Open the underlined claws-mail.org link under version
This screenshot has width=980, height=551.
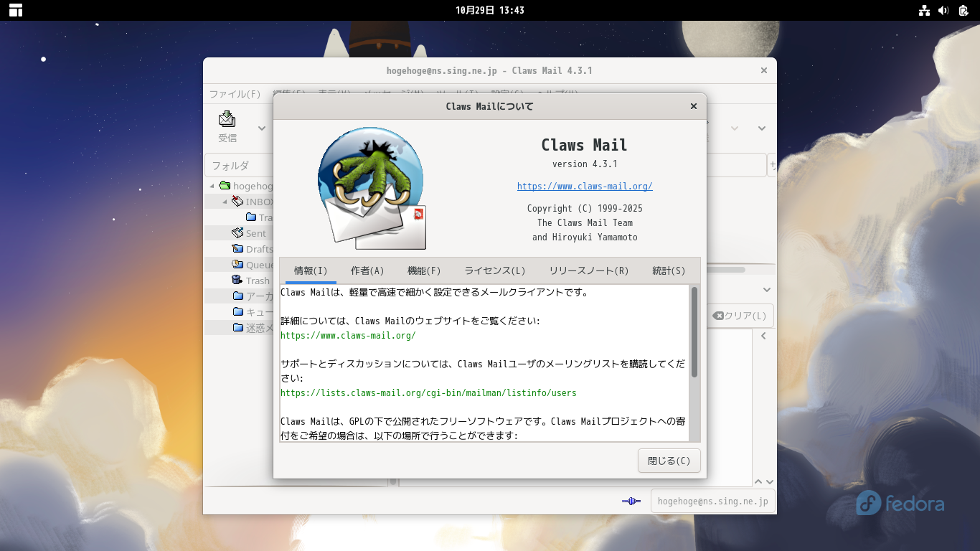tap(585, 187)
